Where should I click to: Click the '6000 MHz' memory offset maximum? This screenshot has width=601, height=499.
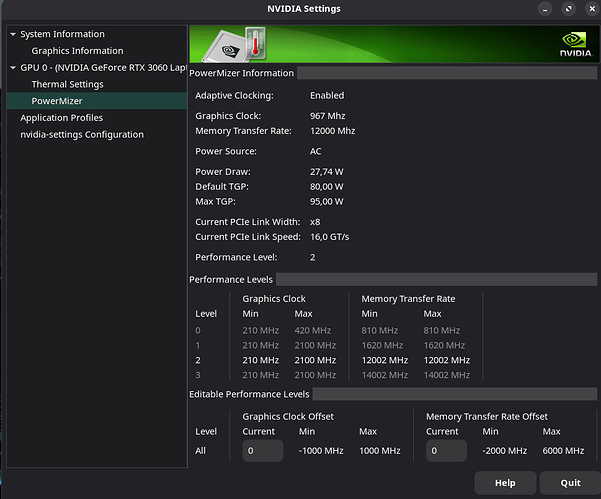click(x=563, y=451)
